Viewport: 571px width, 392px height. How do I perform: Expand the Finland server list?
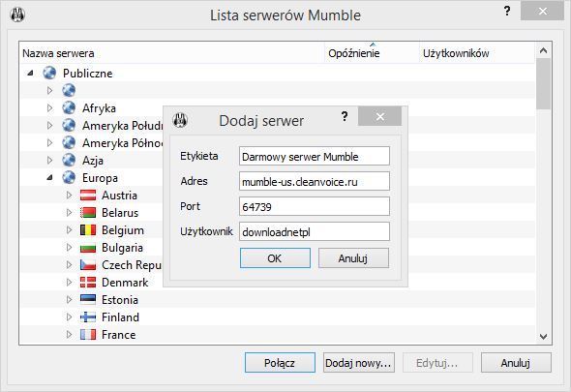pyautogui.click(x=69, y=317)
